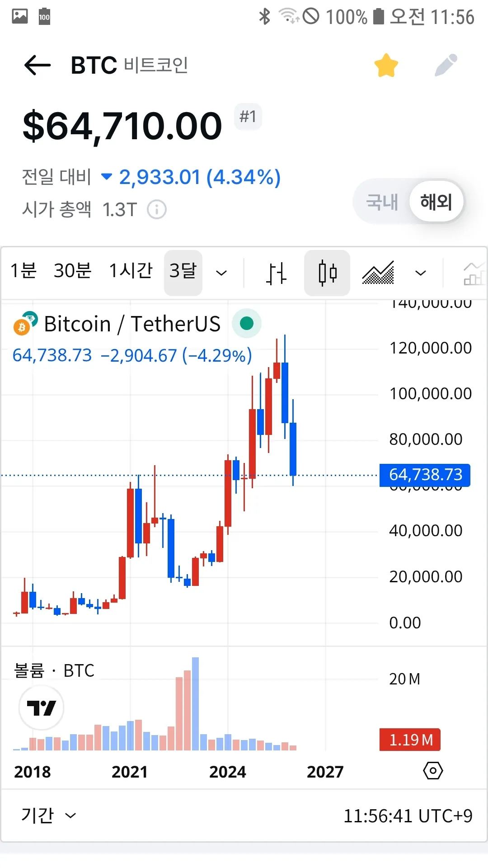This screenshot has height=868, width=488.
Task: Select the 30분 interval
Action: pyautogui.click(x=72, y=271)
